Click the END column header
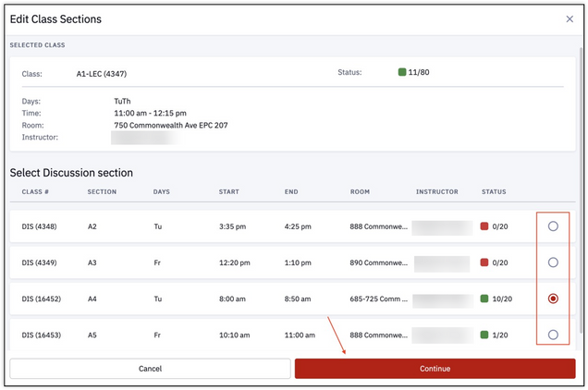588x390 pixels. pyautogui.click(x=291, y=191)
